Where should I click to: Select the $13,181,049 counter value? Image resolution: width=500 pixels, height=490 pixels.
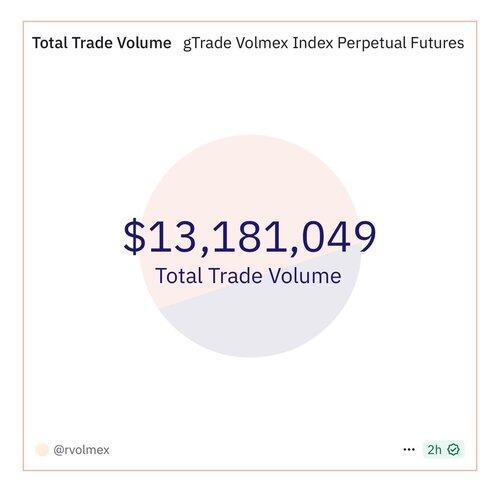250,237
